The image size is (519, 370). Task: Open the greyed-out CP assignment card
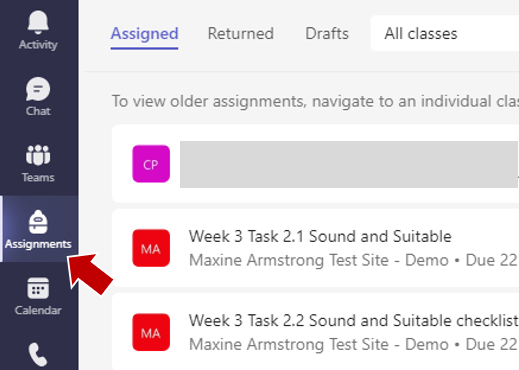point(315,164)
